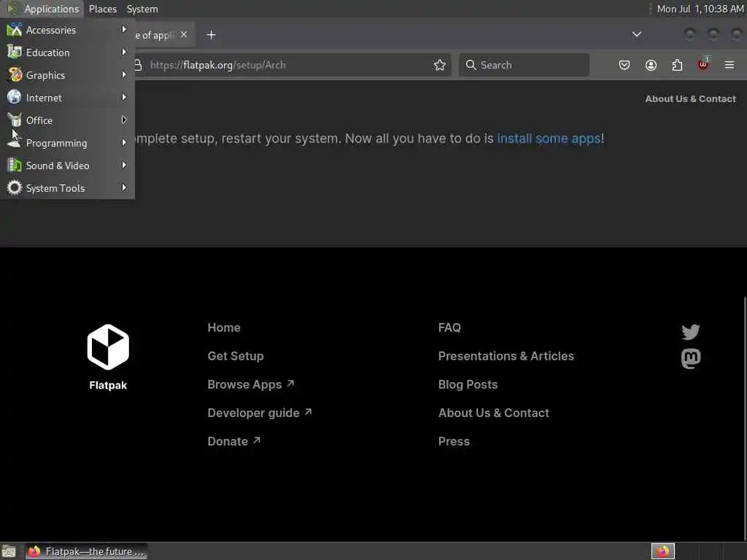Open the FAQ footer link

click(449, 327)
